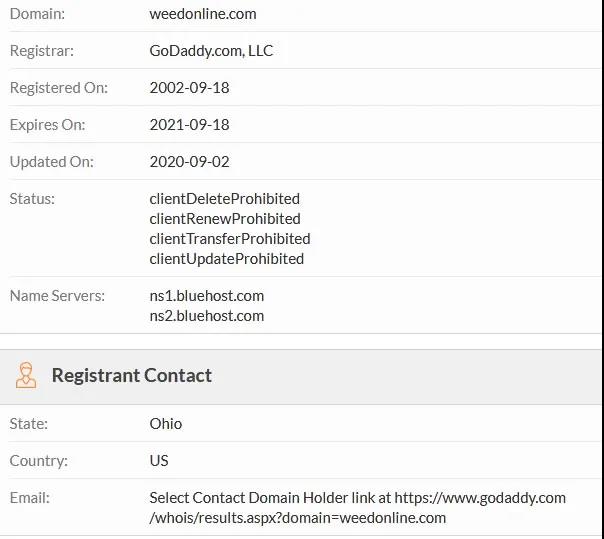Click the Registrar field label
The height and width of the screenshot is (539, 604).
[41, 51]
